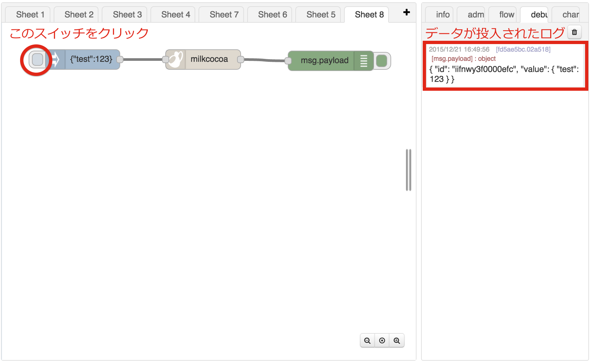This screenshot has height=364, width=591.
Task: Click the milkcocoa rabbit icon
Action: (x=175, y=59)
